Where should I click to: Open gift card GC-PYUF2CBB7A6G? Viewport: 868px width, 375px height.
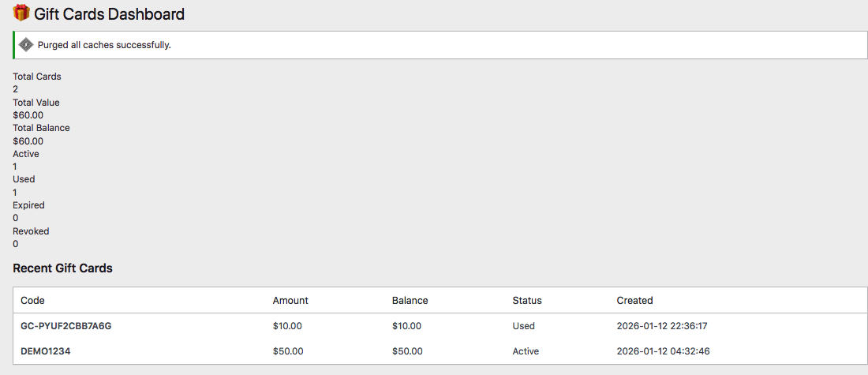click(66, 326)
